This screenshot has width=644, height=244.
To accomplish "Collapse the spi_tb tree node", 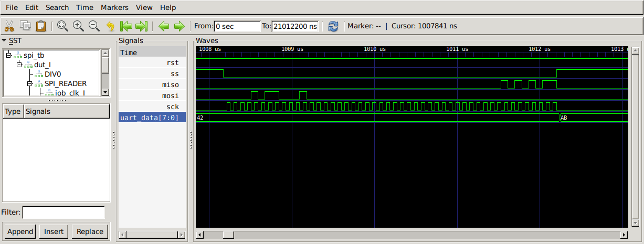I will [9, 55].
